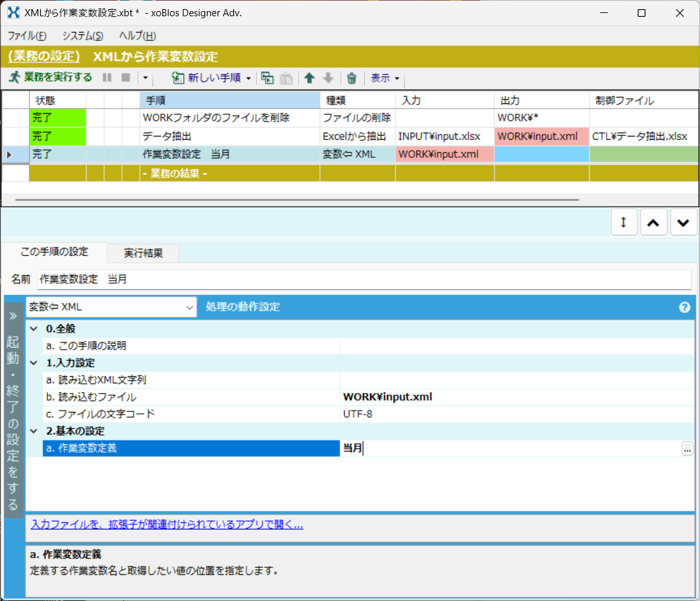
Task: Click the INPUT¥input.xlsx cell
Action: tap(445, 136)
